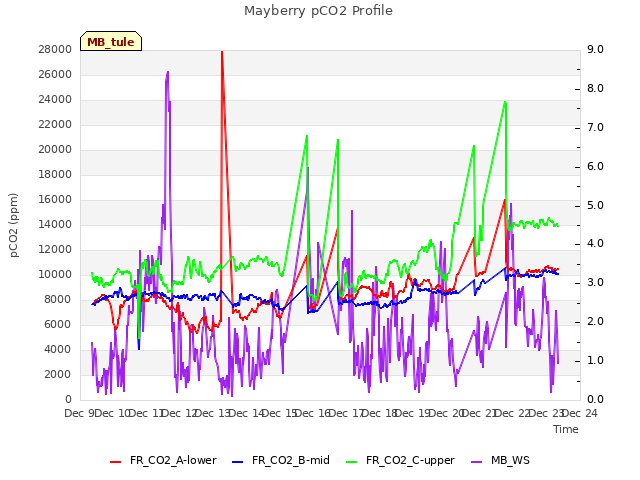Click the 7.0 right-axis tick label
Image resolution: width=640 pixels, height=480 pixels.
pos(595,127)
